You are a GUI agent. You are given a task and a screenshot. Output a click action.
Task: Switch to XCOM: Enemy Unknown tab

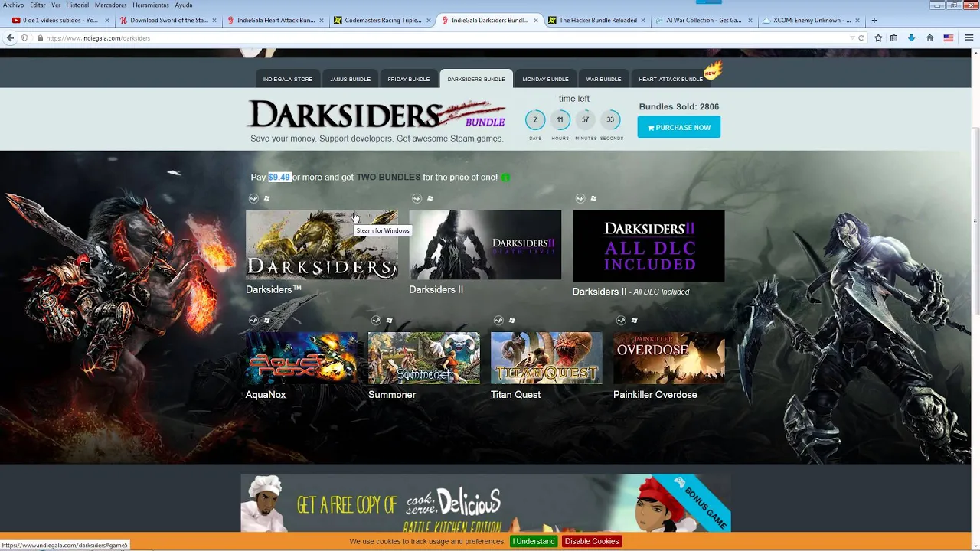pos(812,20)
